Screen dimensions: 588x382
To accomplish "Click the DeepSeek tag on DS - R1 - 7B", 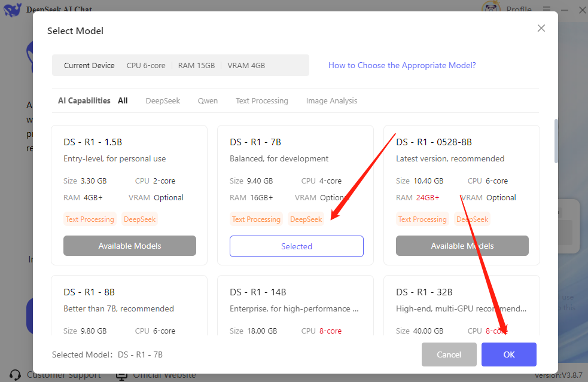I will click(306, 219).
